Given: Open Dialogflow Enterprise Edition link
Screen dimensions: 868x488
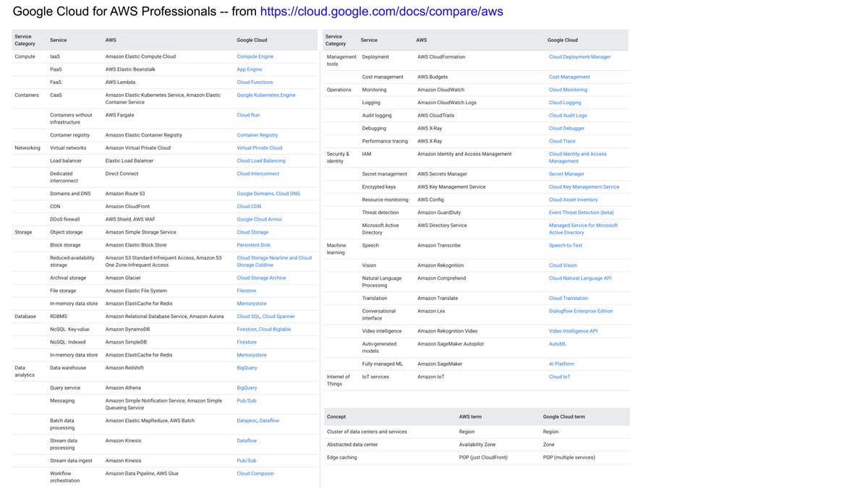Looking at the screenshot, I should 581,312.
